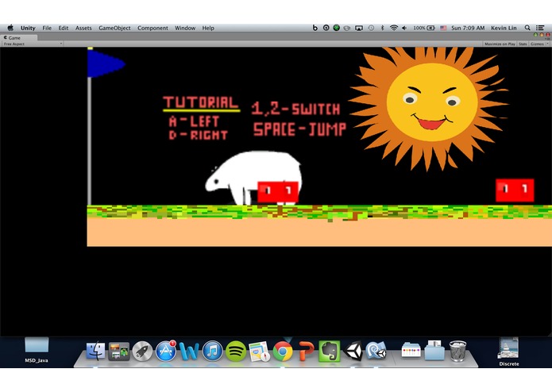Open the Time Machine status icon
The image size is (552, 392).
tap(371, 28)
